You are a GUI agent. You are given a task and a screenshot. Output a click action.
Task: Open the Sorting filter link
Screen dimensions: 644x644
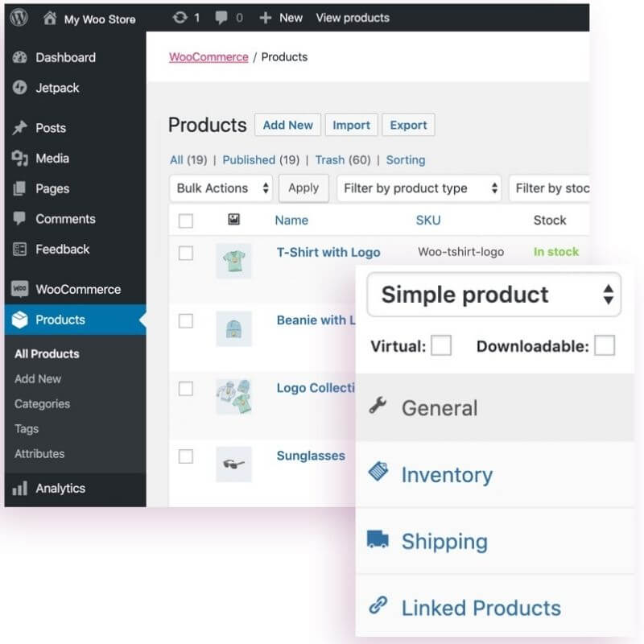(x=406, y=159)
